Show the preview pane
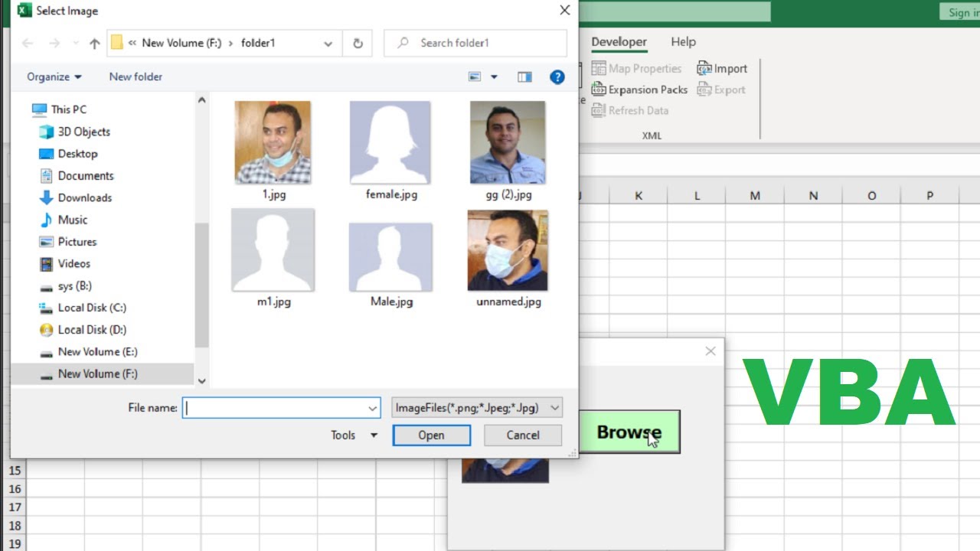Viewport: 980px width, 551px height. point(524,77)
